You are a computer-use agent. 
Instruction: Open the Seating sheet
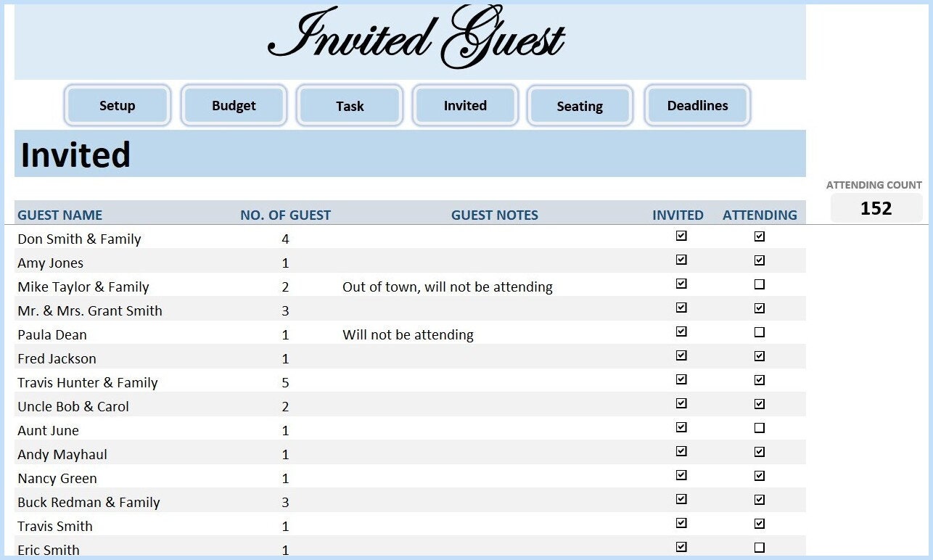pos(580,106)
